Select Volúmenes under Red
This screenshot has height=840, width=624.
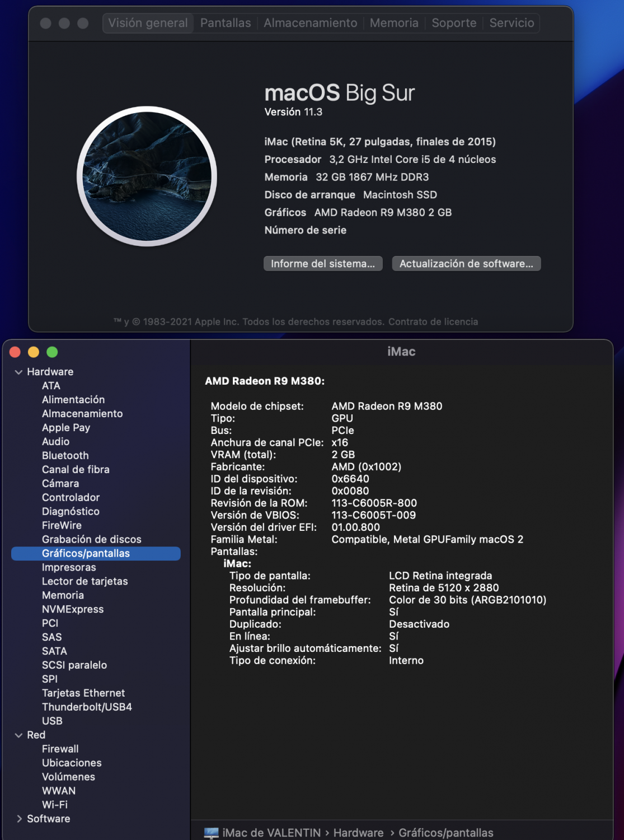(68, 777)
